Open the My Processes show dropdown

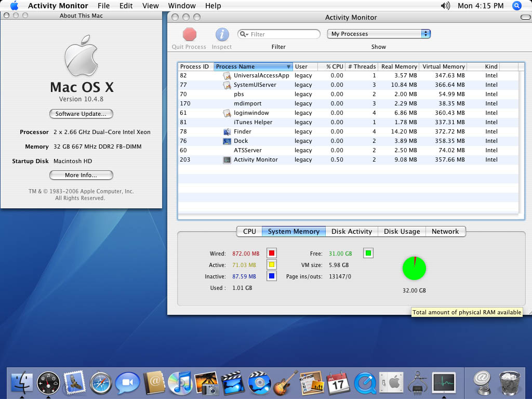379,34
